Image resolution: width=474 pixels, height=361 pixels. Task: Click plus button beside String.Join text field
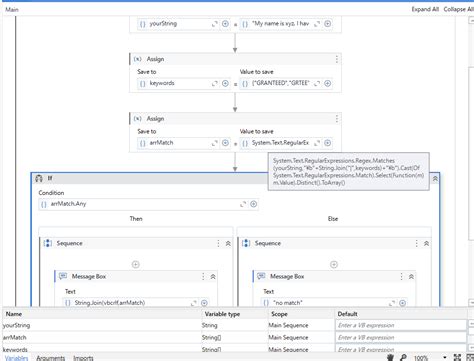pos(204,303)
